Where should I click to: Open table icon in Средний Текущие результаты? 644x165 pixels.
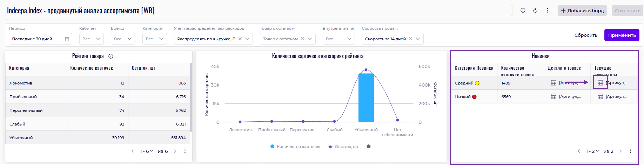click(x=600, y=83)
